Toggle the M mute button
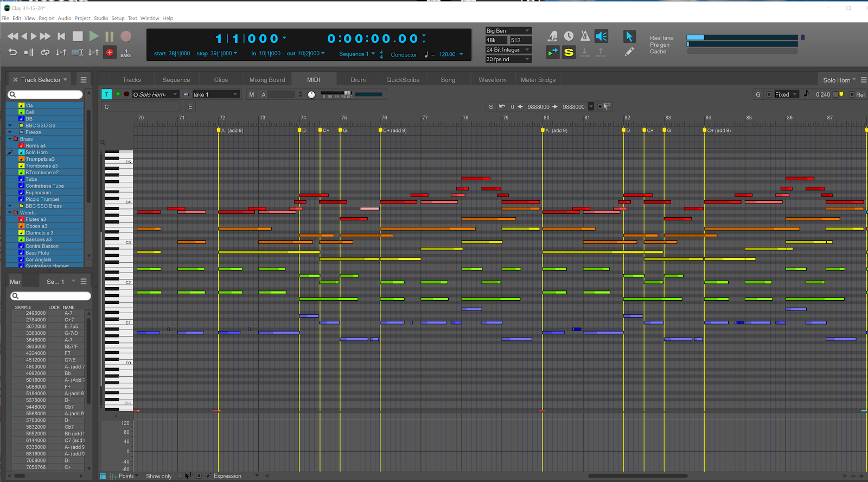This screenshot has height=482, width=868. tap(252, 94)
